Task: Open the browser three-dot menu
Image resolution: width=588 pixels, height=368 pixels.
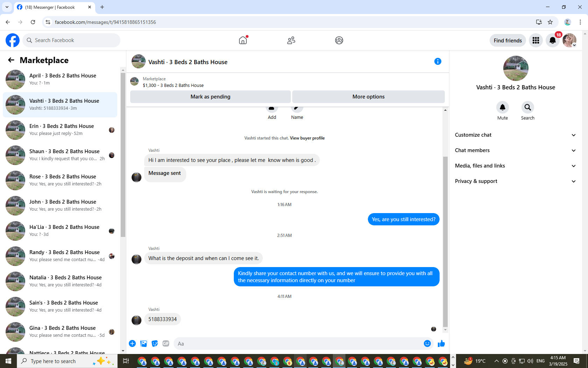Action: click(580, 22)
